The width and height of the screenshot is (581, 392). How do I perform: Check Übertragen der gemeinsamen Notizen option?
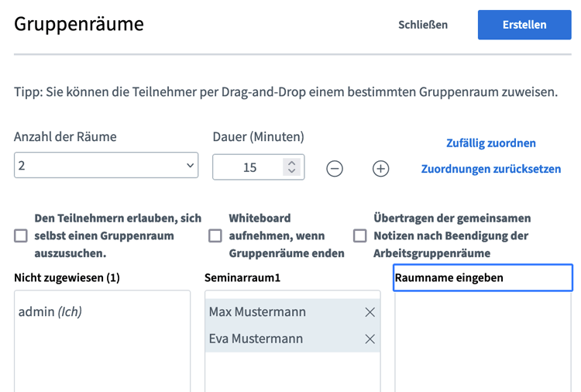[x=359, y=236]
